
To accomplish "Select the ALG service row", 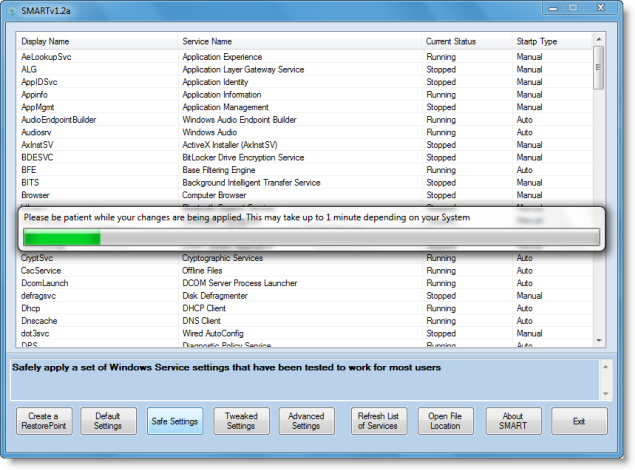I will (304, 69).
